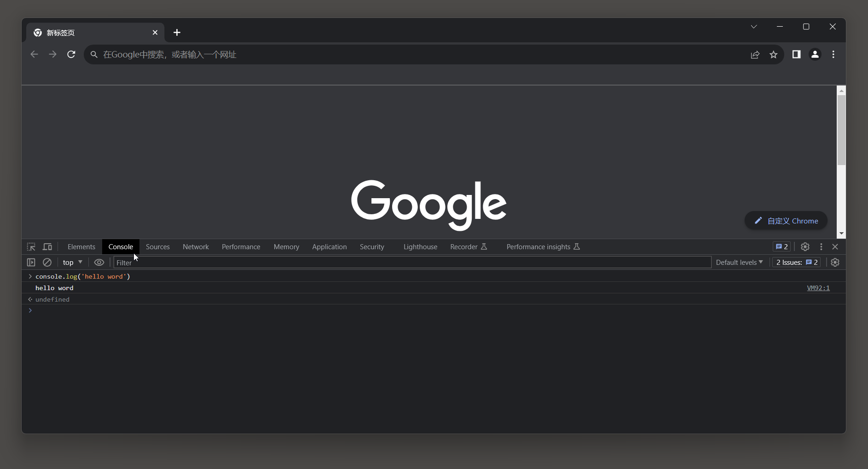Clear the console output

[47, 263]
